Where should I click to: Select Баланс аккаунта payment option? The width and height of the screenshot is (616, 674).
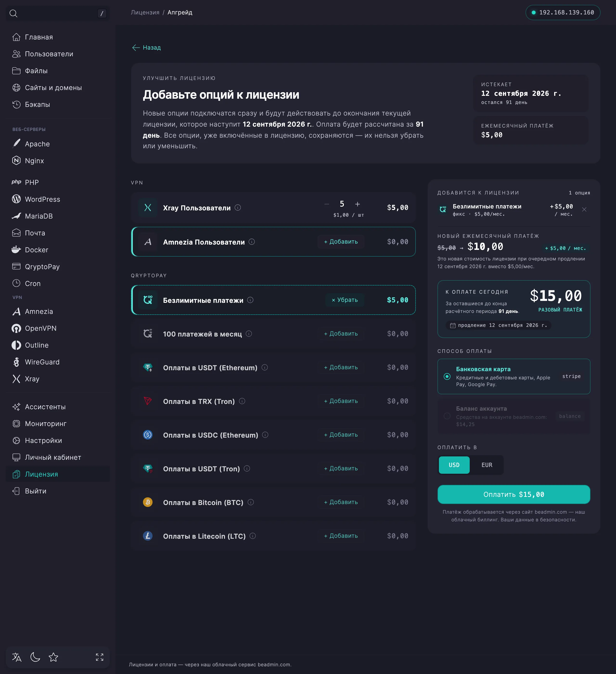tap(514, 416)
